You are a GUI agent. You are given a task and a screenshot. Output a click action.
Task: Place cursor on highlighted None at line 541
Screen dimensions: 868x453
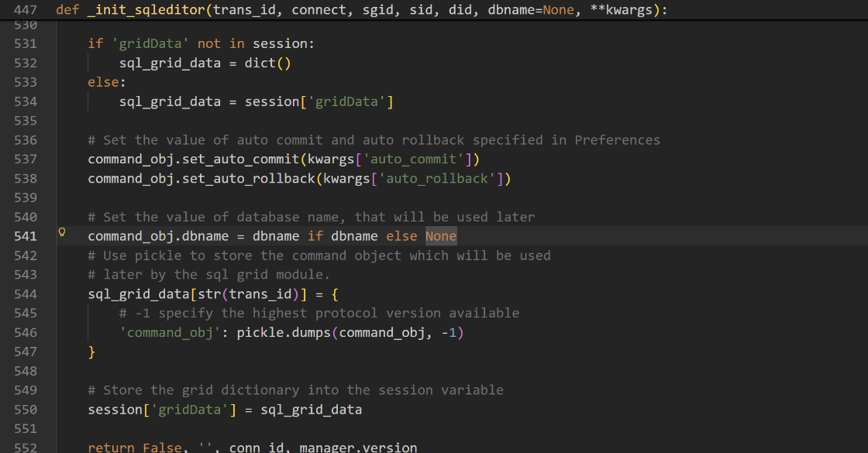[441, 236]
